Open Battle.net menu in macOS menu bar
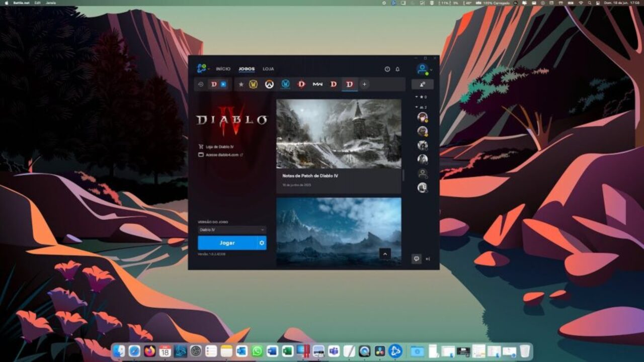 click(x=21, y=3)
